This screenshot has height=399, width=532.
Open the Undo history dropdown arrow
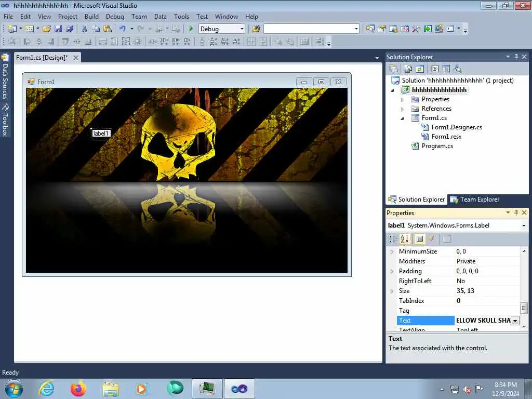click(131, 29)
